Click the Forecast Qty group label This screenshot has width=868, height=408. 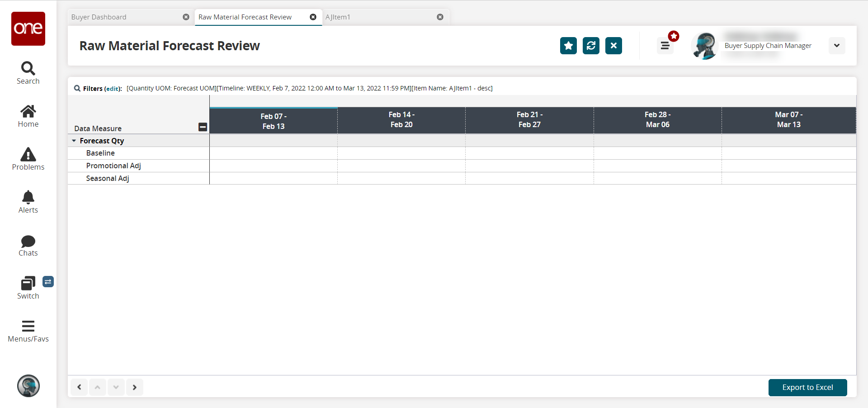pos(102,141)
